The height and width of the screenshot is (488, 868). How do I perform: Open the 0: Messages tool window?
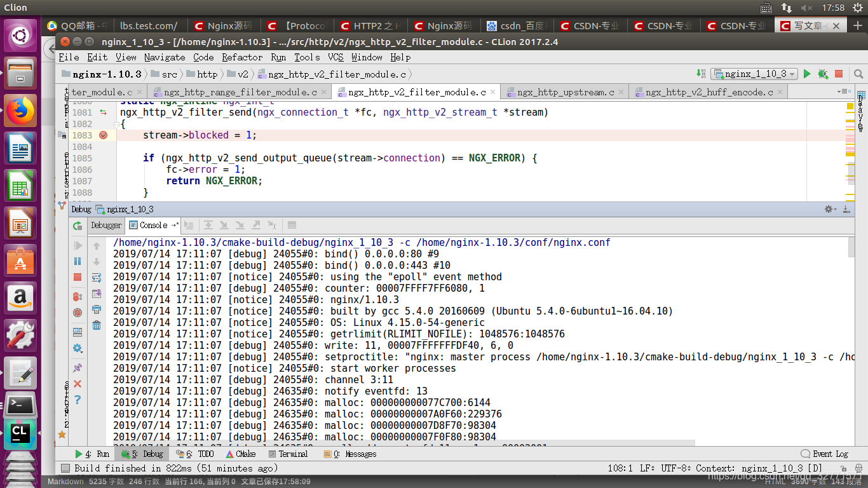click(350, 454)
